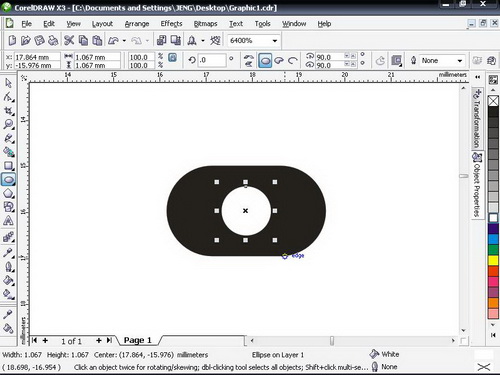Click the Open file icon

tap(26, 40)
